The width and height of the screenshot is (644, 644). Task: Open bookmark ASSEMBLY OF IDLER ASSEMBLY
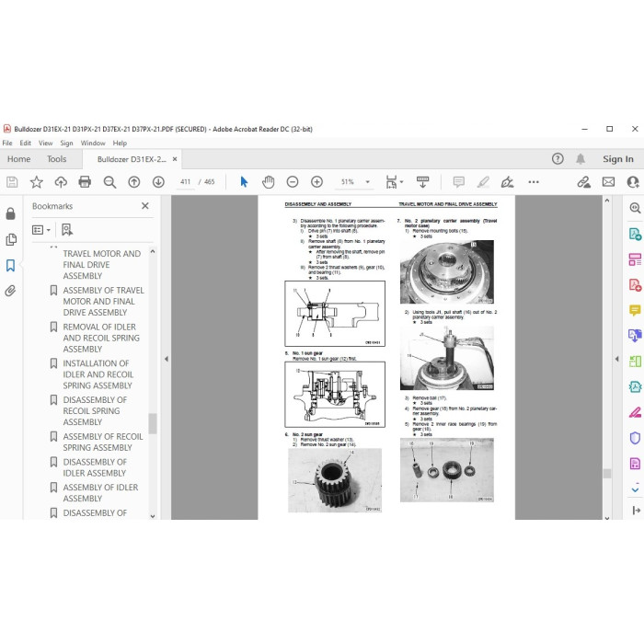click(100, 493)
